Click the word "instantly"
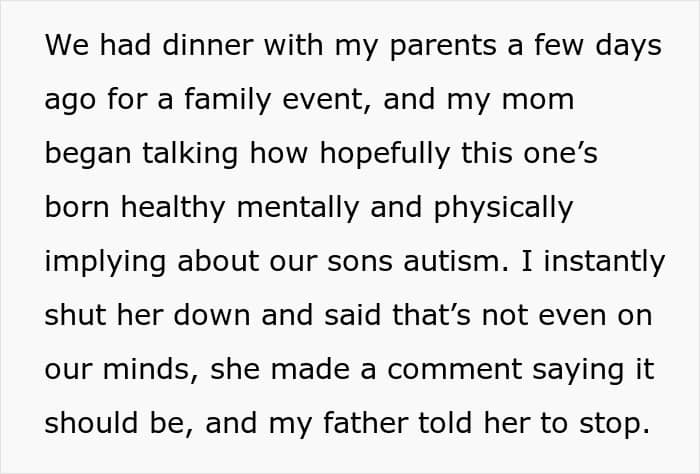 pyautogui.click(x=604, y=263)
